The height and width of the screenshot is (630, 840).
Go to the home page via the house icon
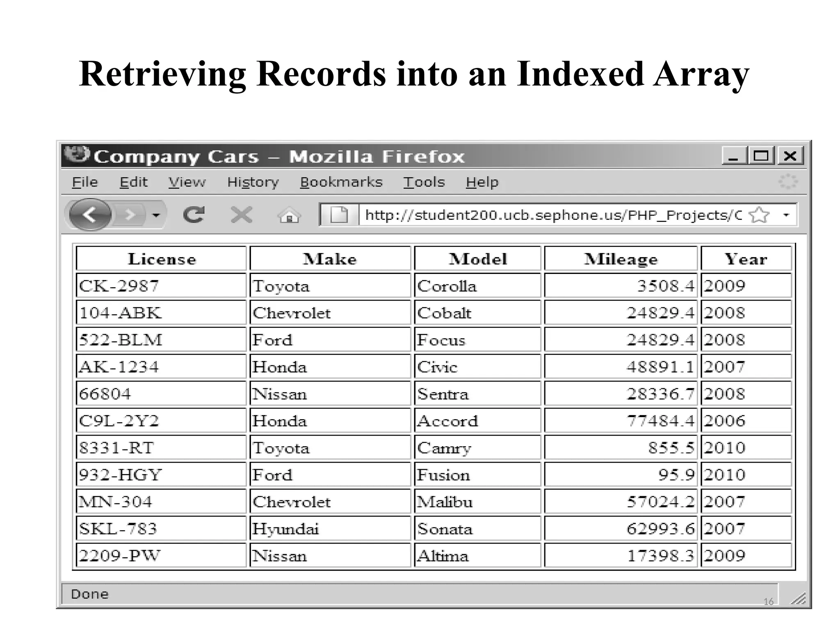click(289, 215)
